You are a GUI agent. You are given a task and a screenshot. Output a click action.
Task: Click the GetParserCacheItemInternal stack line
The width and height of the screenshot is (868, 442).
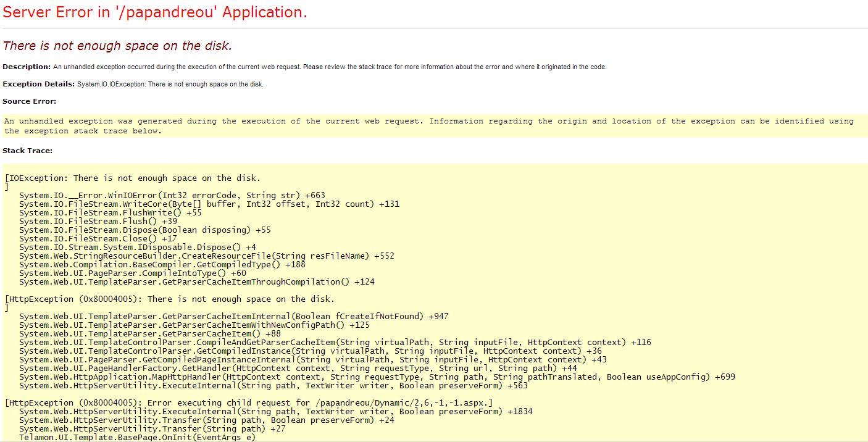tap(233, 317)
